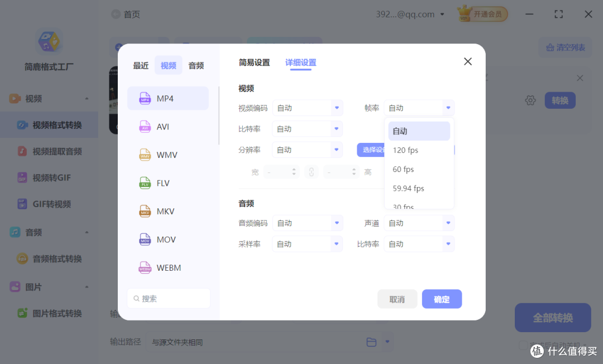603x364 pixels.
Task: Remove the file item with its X
Action: (580, 78)
